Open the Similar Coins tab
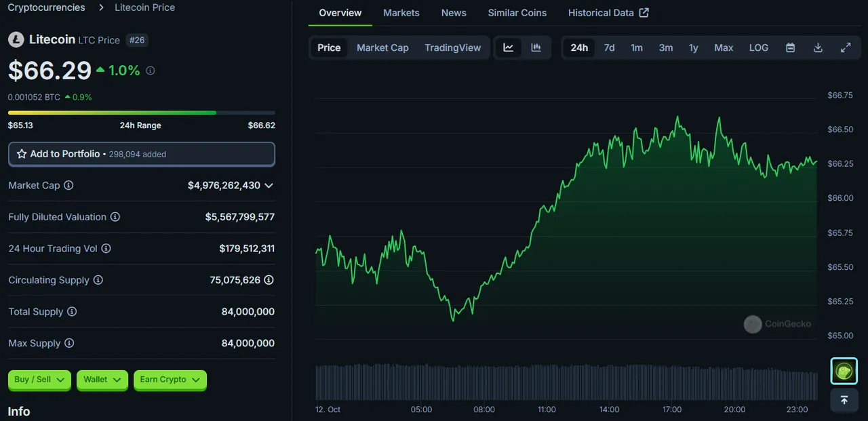The image size is (868, 421). pos(517,13)
